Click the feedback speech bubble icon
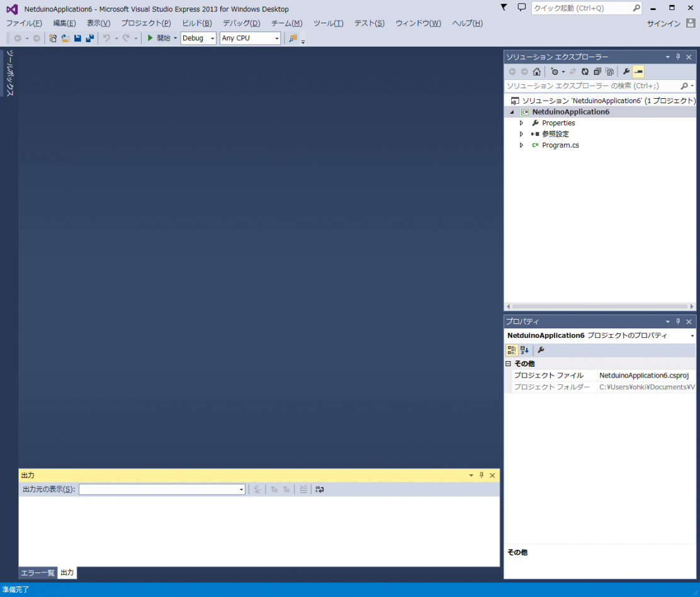Image resolution: width=700 pixels, height=597 pixels. 521,8
